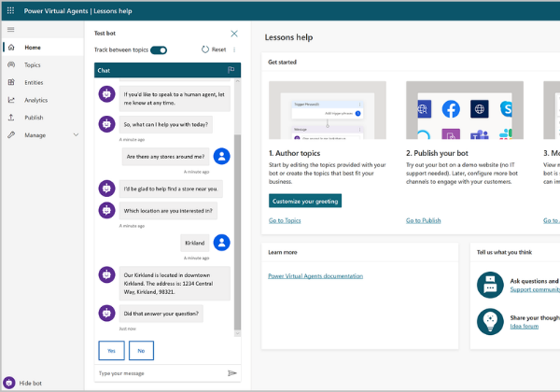Click the Share your thoughts lightbulb icon
The width and height of the screenshot is (560, 392).
tap(490, 321)
